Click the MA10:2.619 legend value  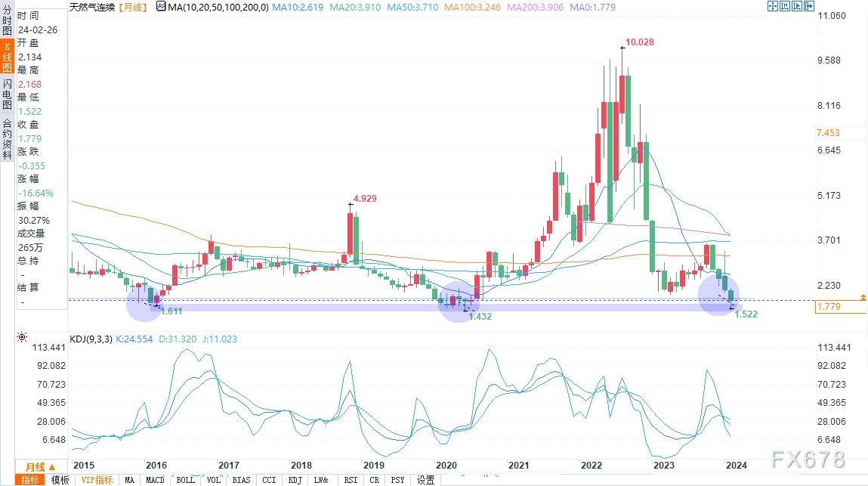pyautogui.click(x=298, y=8)
